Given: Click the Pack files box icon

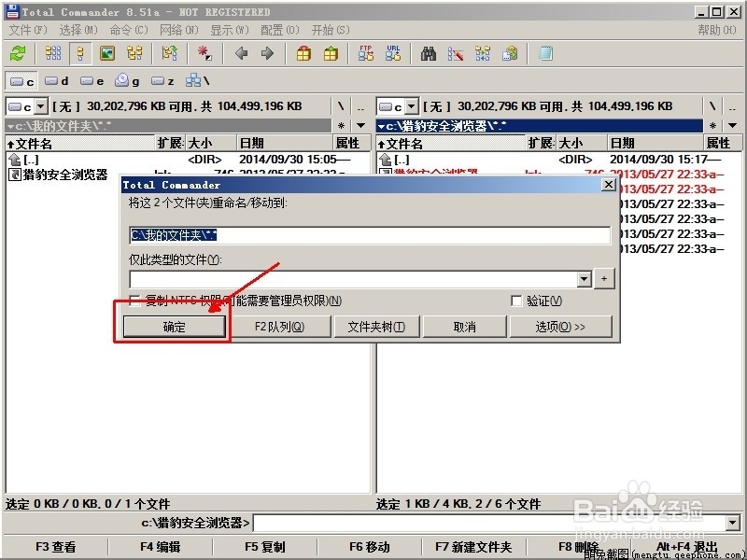Looking at the screenshot, I should coord(303,53).
